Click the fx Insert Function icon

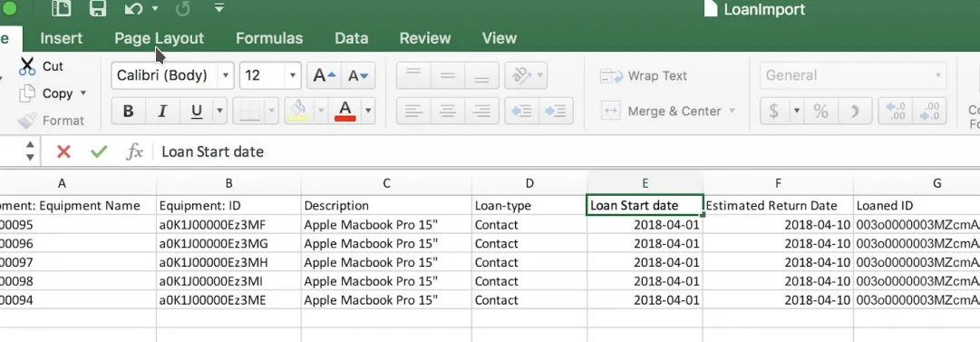click(134, 151)
